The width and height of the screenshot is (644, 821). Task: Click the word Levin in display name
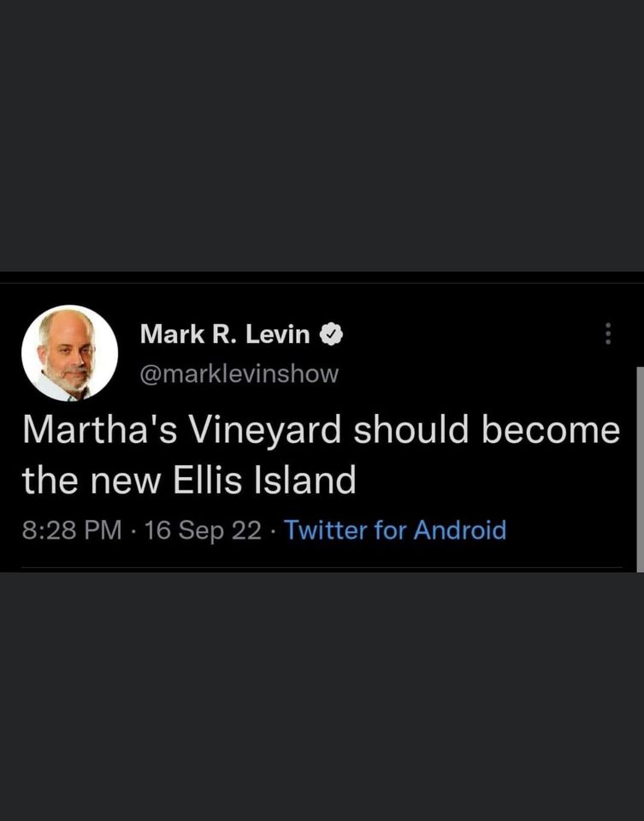(277, 334)
